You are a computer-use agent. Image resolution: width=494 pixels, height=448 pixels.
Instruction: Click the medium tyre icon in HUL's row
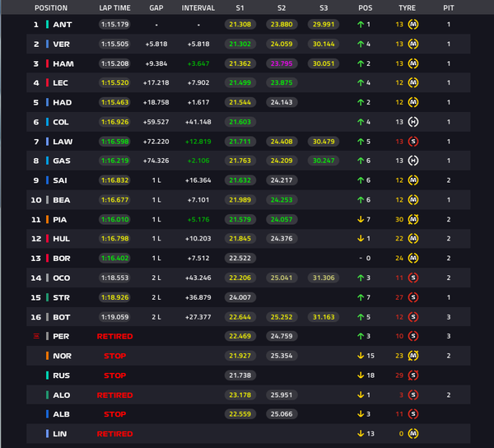[x=413, y=239]
